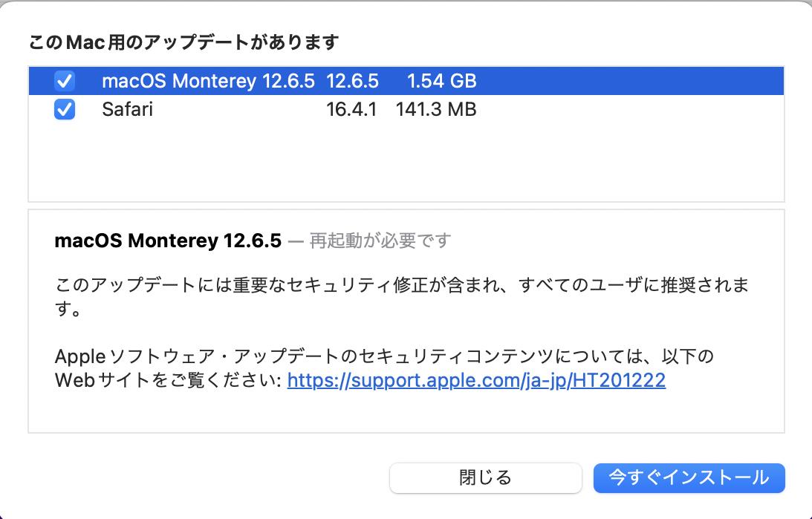Click blank area right of 1.54 GB in highlighted row

tap(630, 81)
